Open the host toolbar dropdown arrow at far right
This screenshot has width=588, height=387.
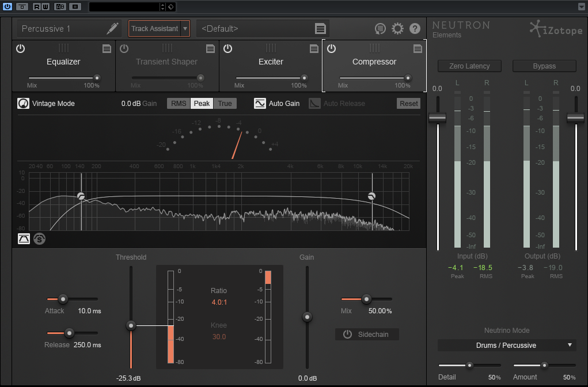coord(582,7)
